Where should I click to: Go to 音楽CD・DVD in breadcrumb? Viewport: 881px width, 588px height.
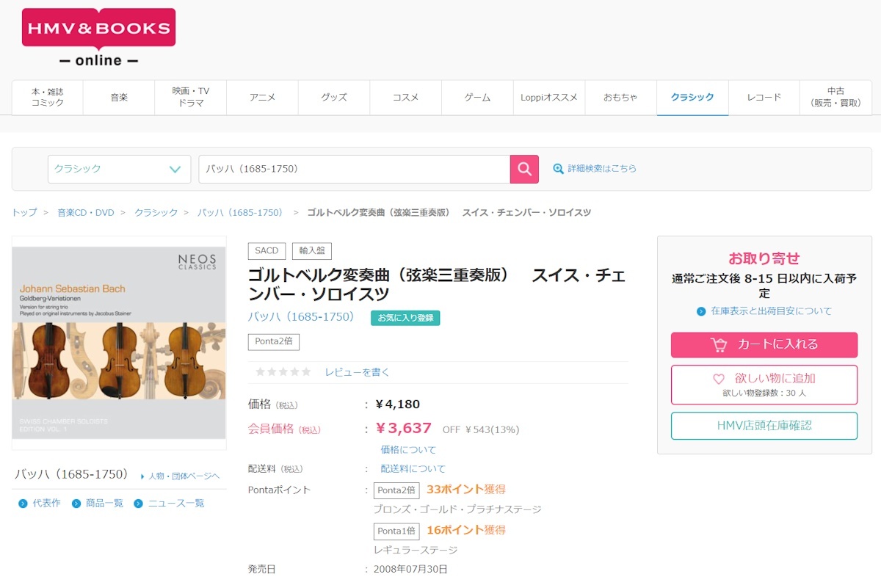[x=86, y=213]
